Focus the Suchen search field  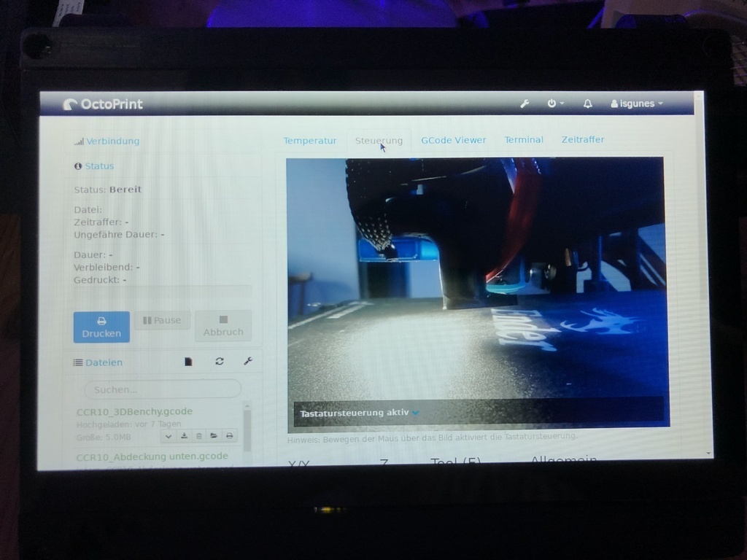click(x=163, y=389)
